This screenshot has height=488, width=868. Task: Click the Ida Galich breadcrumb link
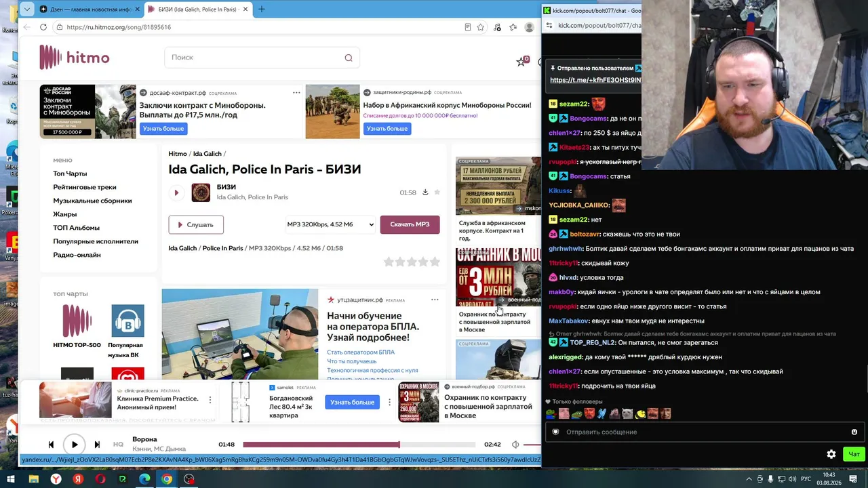208,154
